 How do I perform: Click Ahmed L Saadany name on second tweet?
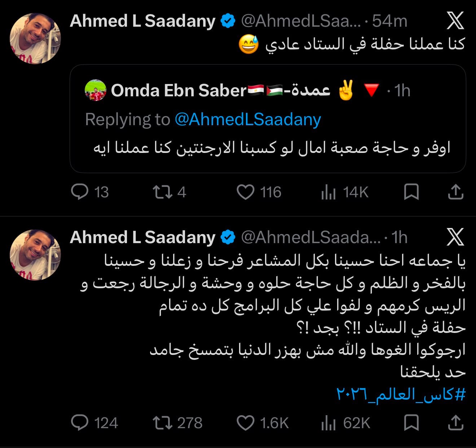click(142, 237)
